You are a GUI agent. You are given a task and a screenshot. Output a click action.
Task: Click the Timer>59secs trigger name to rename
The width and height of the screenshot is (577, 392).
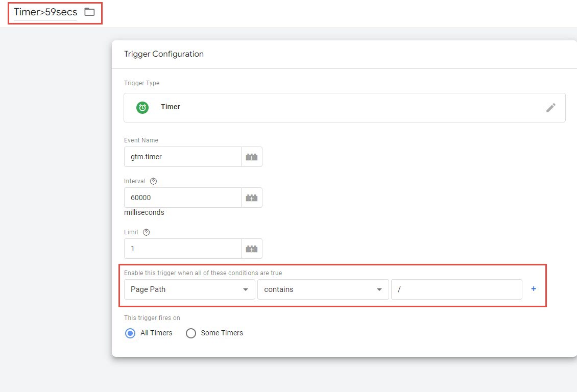(x=45, y=12)
